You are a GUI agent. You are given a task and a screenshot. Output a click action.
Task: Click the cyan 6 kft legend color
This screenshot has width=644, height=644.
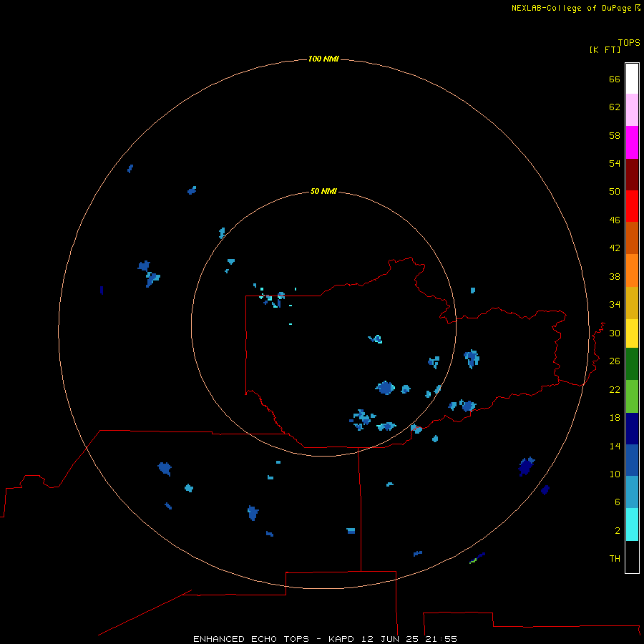tap(632, 525)
